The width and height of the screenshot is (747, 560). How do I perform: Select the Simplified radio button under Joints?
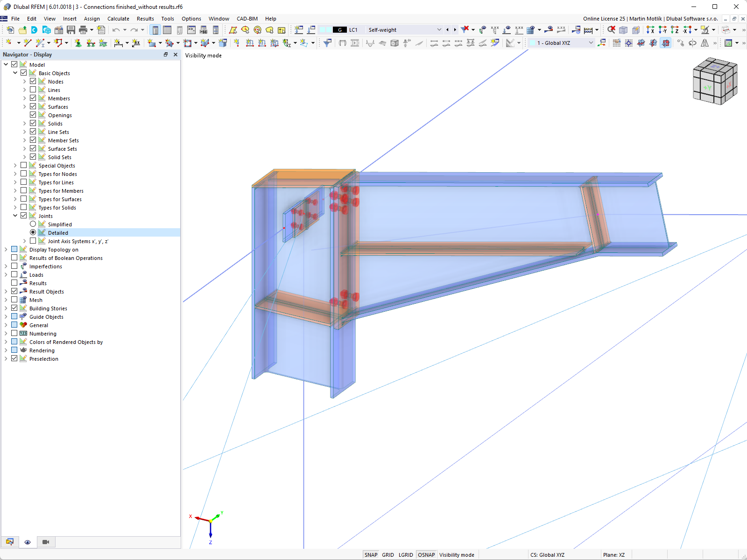tap(33, 224)
